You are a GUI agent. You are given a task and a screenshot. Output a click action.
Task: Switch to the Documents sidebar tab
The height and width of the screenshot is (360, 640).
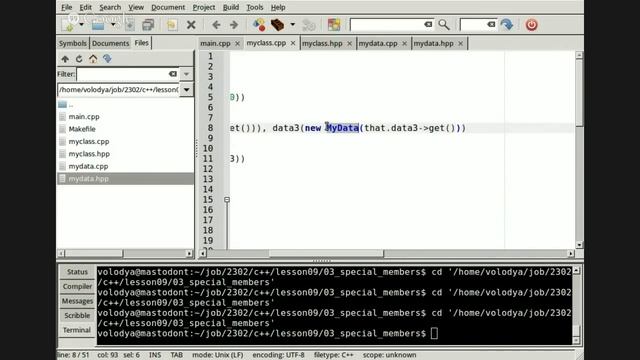pos(110,43)
